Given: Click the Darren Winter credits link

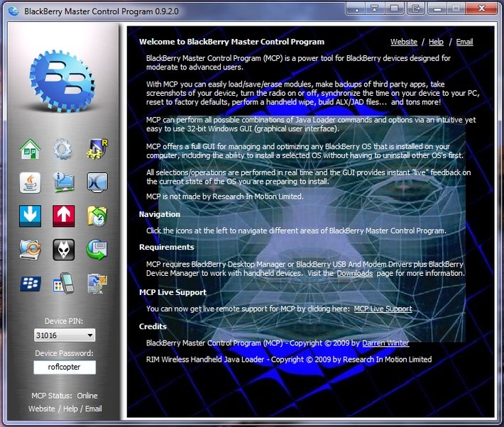Looking at the screenshot, I should 385,343.
